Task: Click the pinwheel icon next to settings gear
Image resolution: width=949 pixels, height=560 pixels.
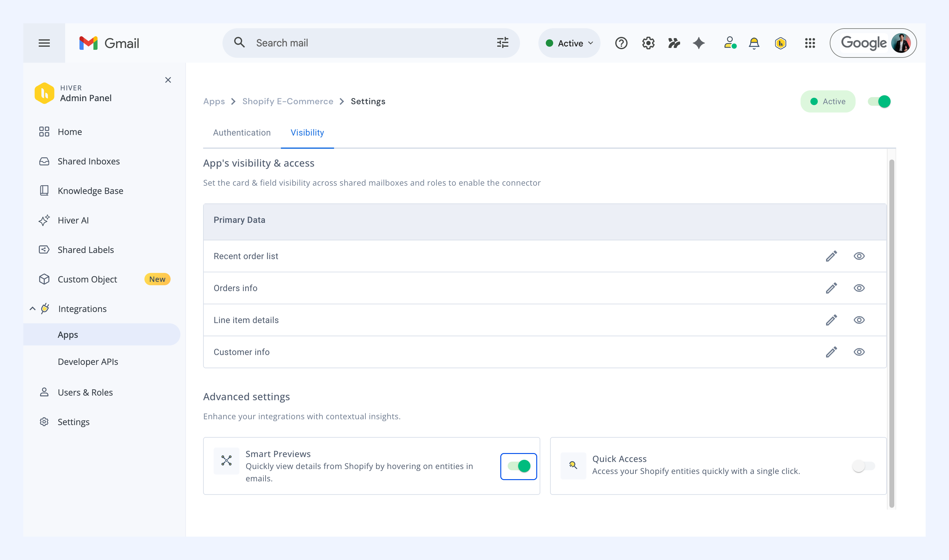Action: [674, 43]
